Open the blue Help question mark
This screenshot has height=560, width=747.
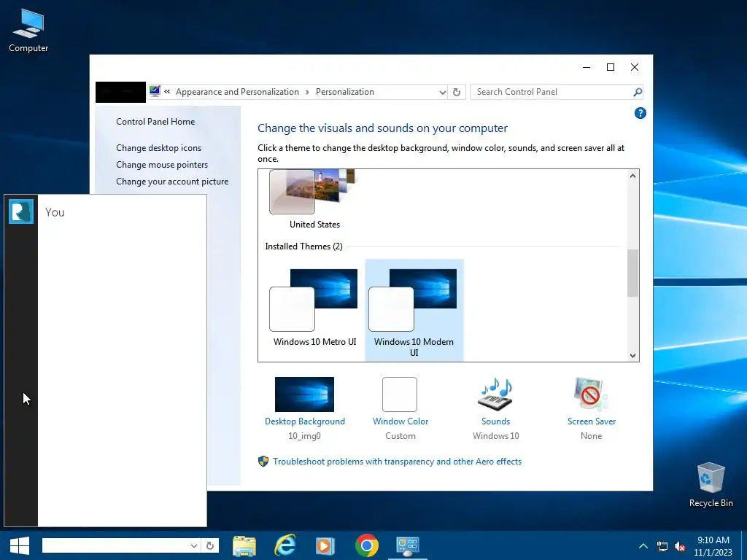[x=640, y=113]
